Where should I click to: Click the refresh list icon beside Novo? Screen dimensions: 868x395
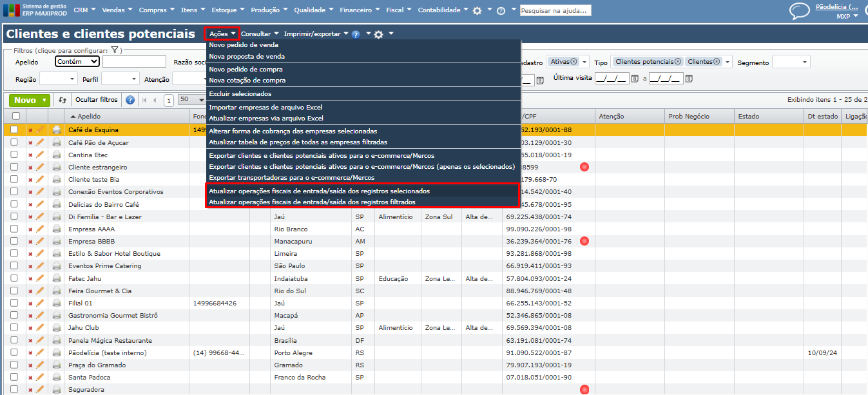tap(63, 100)
